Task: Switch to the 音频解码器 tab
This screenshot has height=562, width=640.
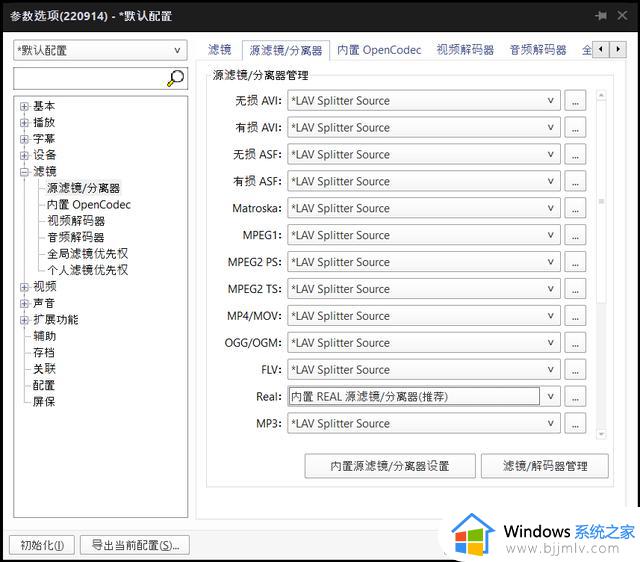Action: (x=538, y=50)
